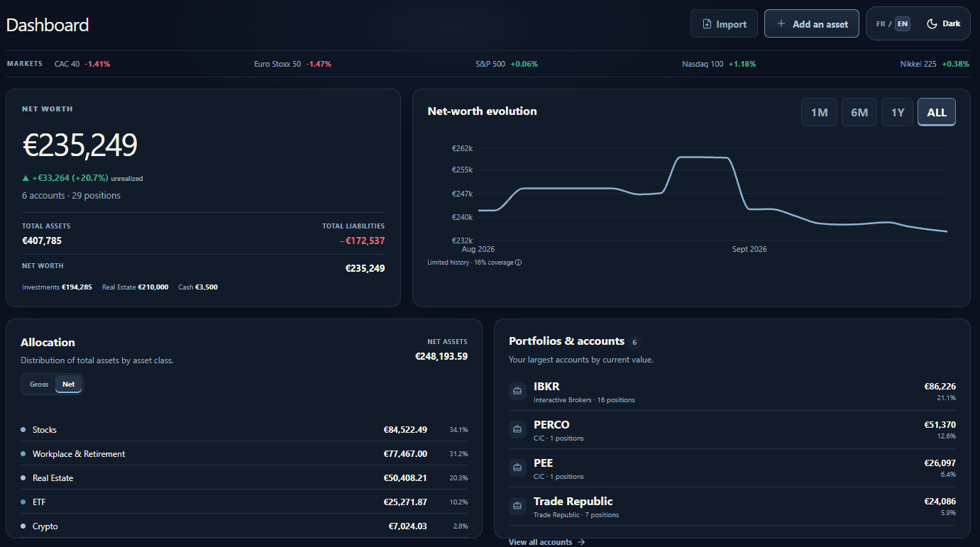
Task: Click the Import button
Action: (724, 24)
